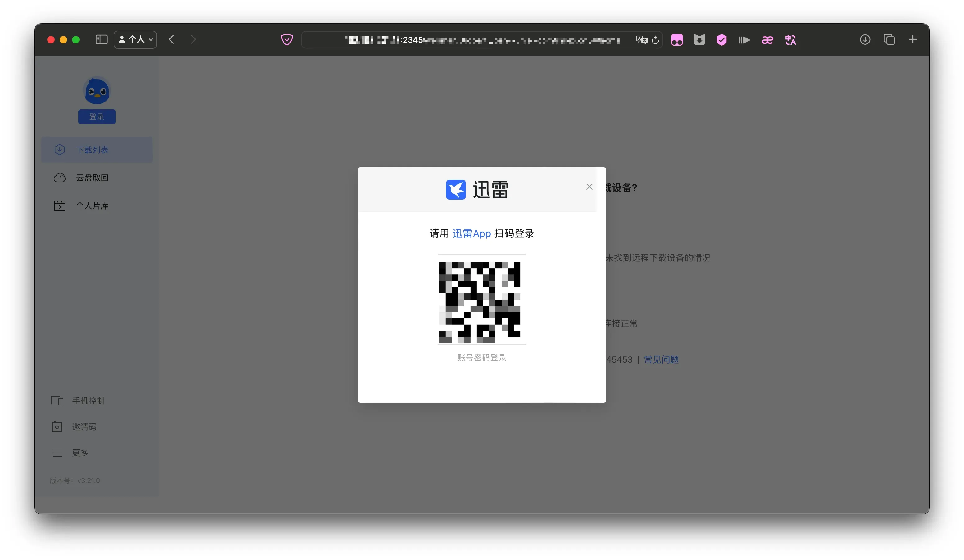Image resolution: width=964 pixels, height=560 pixels.
Task: Open 更多 menu in the sidebar
Action: click(x=70, y=453)
